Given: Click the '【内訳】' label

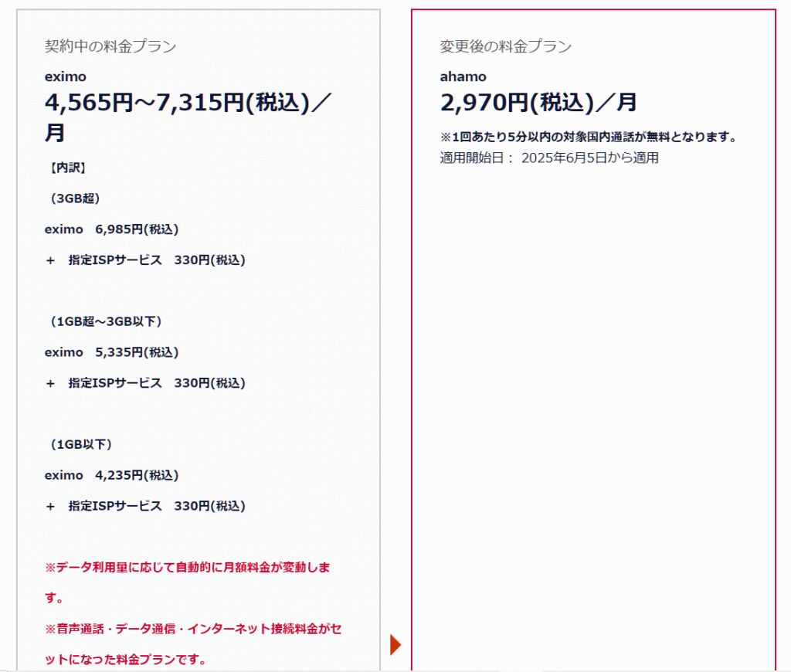Looking at the screenshot, I should coord(68,168).
